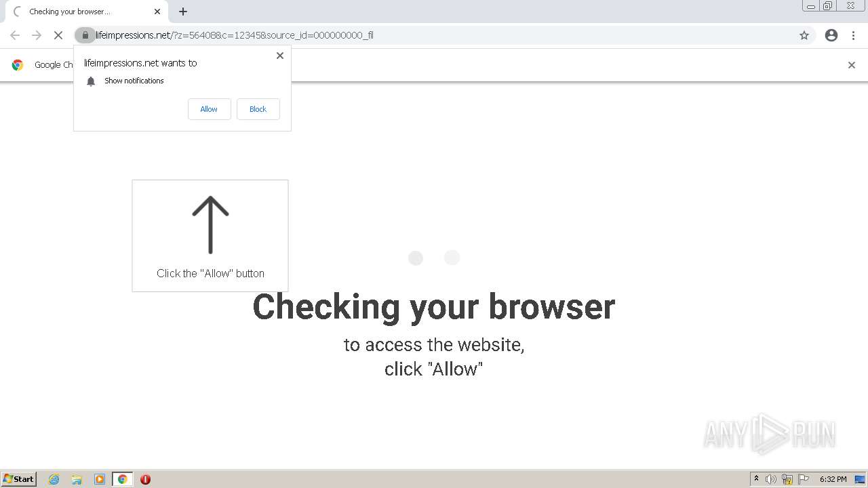This screenshot has height=488, width=868.
Task: Switch to Chrome taskbar button
Action: point(122,479)
